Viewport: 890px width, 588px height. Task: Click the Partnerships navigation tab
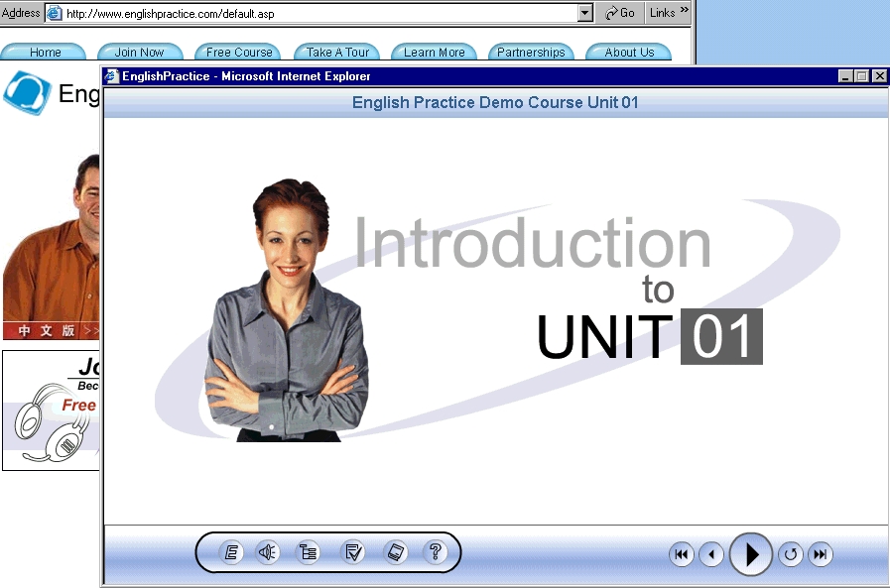point(531,53)
